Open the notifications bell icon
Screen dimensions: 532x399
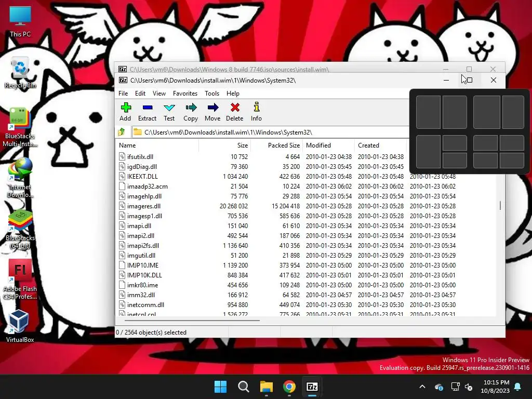(x=518, y=387)
